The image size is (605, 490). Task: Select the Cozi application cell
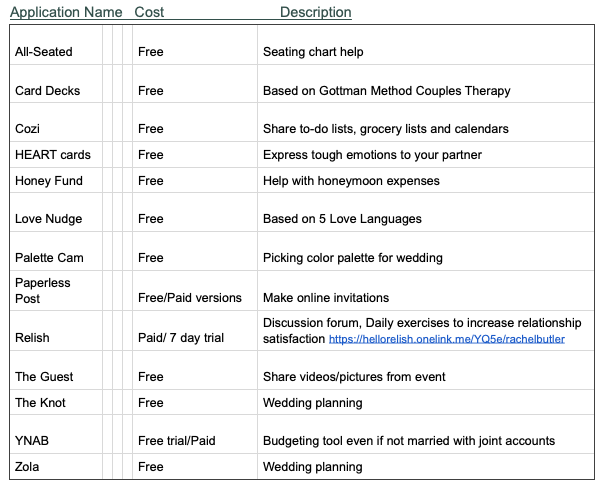tap(56, 122)
